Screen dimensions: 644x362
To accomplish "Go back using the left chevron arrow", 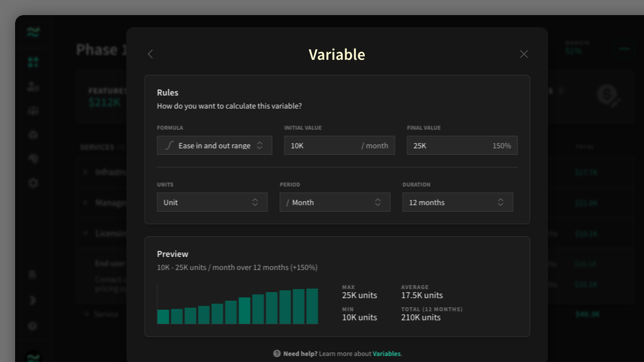I will (150, 54).
